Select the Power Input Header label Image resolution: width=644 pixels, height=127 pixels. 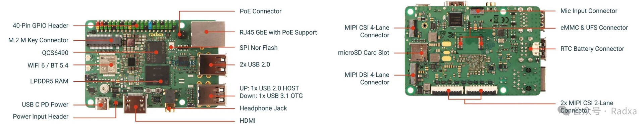(41, 116)
